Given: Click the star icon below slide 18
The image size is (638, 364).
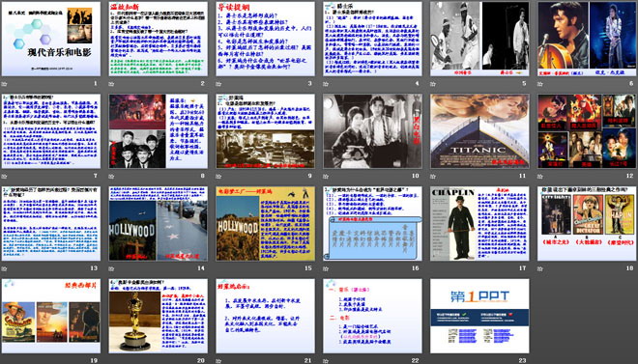Looking at the screenshot, I should (x=540, y=268).
